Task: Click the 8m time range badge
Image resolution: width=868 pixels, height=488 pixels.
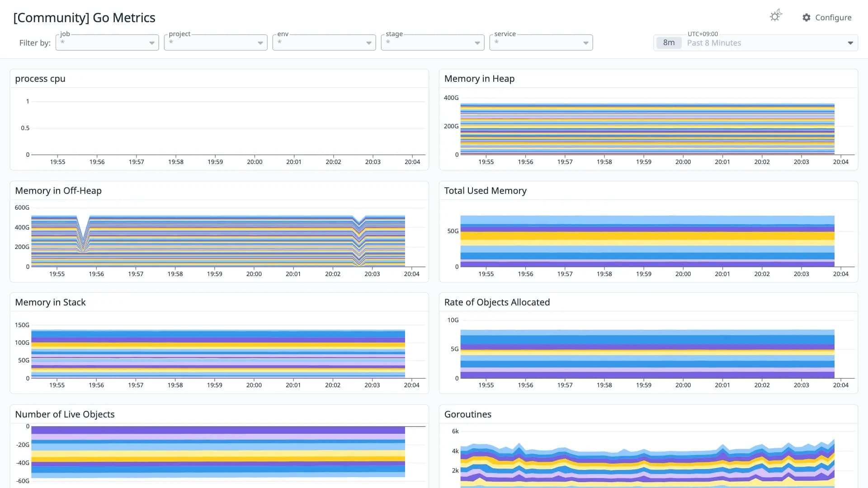Action: click(x=669, y=43)
